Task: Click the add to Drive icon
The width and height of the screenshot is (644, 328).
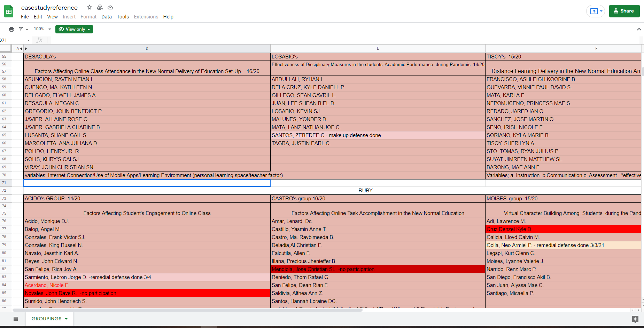Action: tap(100, 7)
